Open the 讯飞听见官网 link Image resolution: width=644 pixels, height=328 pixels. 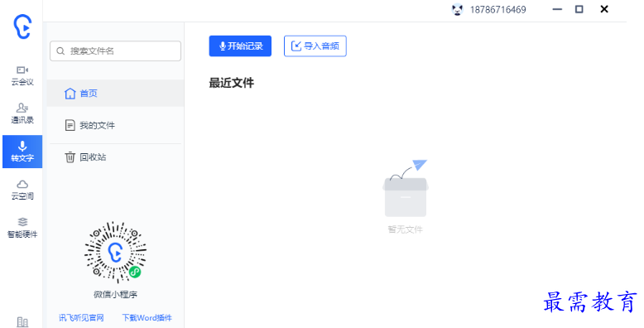pyautogui.click(x=81, y=318)
